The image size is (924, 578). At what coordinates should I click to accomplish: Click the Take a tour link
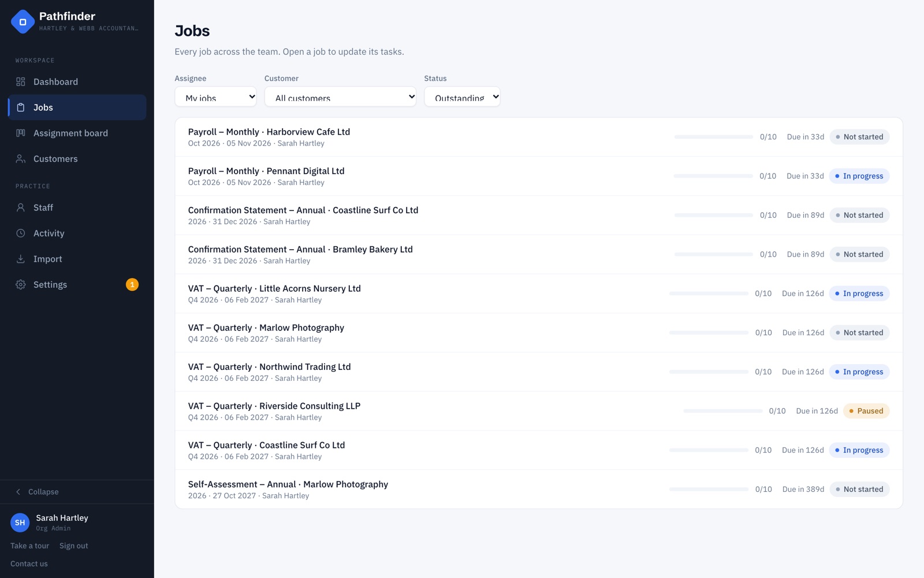pos(29,546)
